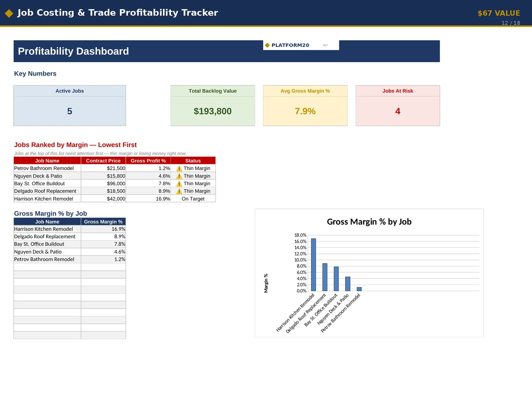532x403 pixels.
Task: Click the Contract Price column header
Action: click(103, 161)
